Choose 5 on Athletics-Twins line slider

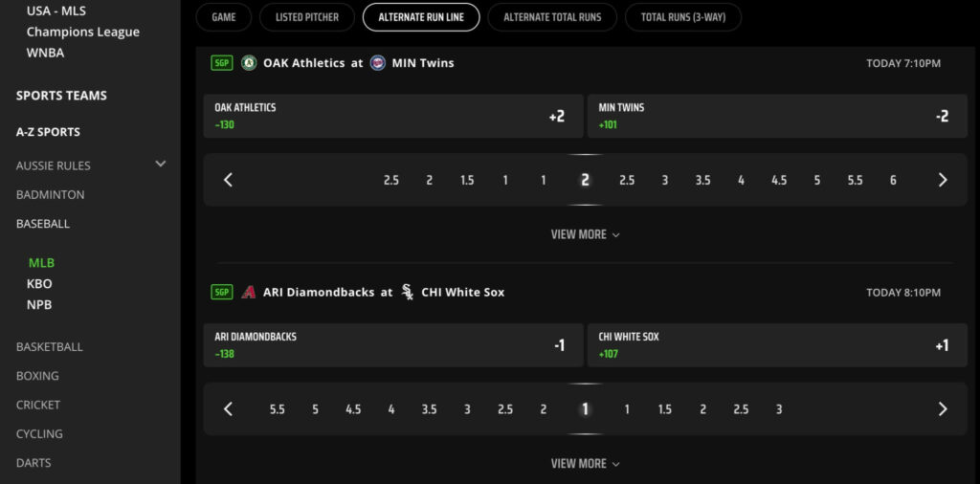[817, 181]
